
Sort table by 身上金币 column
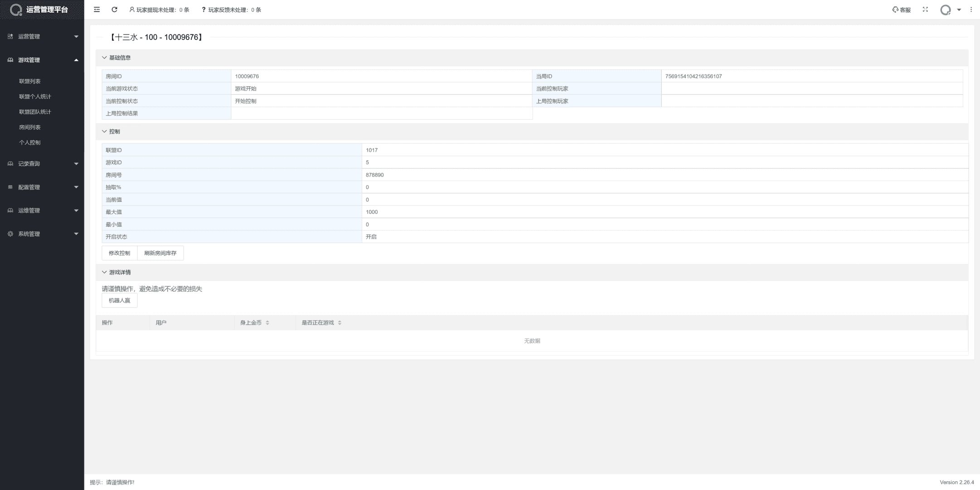pyautogui.click(x=267, y=323)
